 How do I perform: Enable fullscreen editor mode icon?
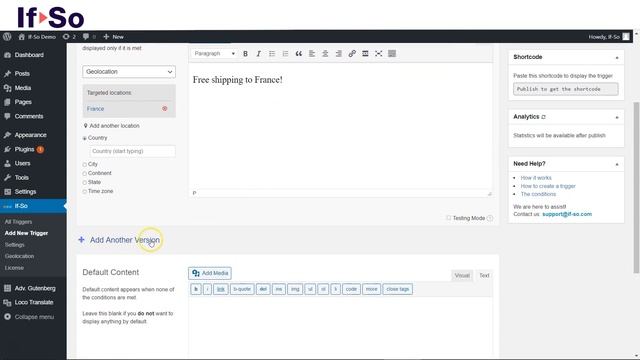click(x=378, y=53)
